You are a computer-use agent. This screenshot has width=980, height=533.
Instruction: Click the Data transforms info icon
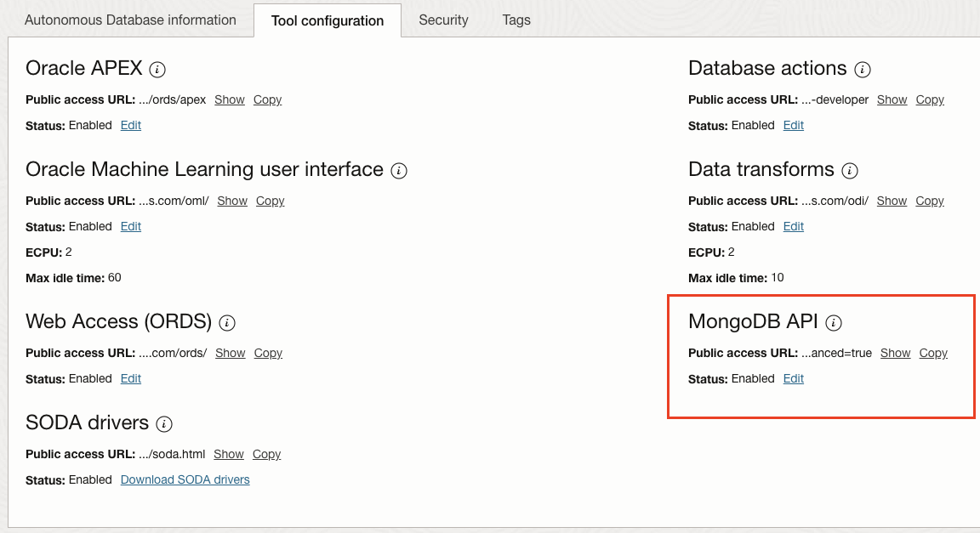point(849,171)
